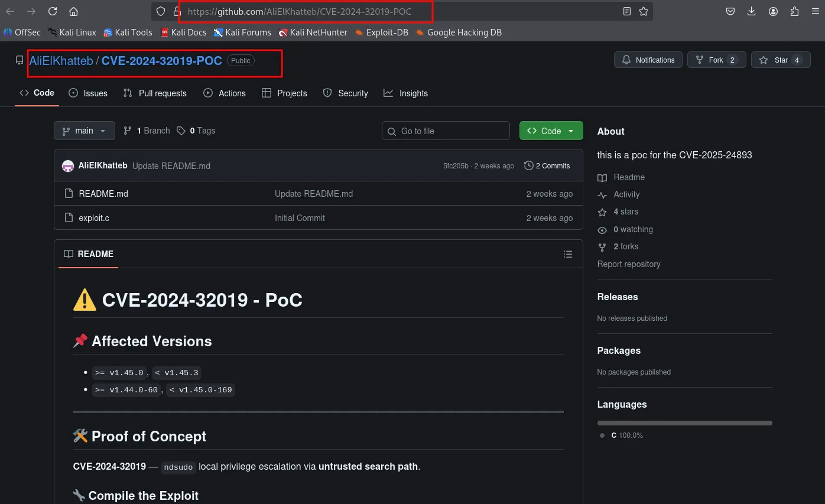Expand the green Code dropdown button
This screenshot has width=825, height=504.
pos(551,131)
